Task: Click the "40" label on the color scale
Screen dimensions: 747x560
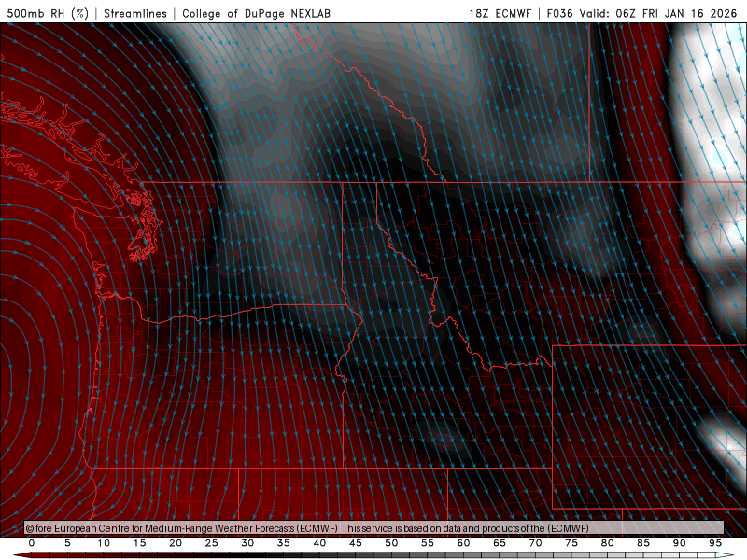Action: click(x=319, y=543)
